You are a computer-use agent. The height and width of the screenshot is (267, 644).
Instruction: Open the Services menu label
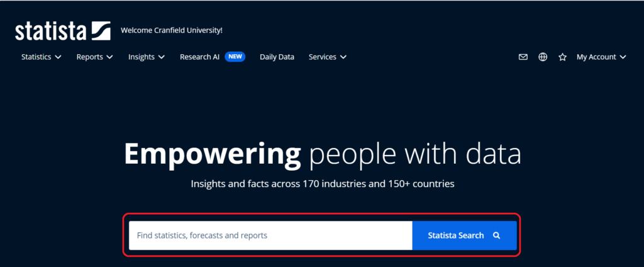pyautogui.click(x=322, y=57)
